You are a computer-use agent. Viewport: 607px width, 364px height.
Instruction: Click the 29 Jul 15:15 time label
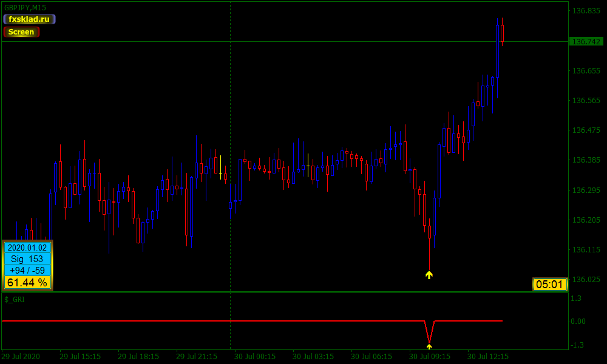tap(80, 356)
